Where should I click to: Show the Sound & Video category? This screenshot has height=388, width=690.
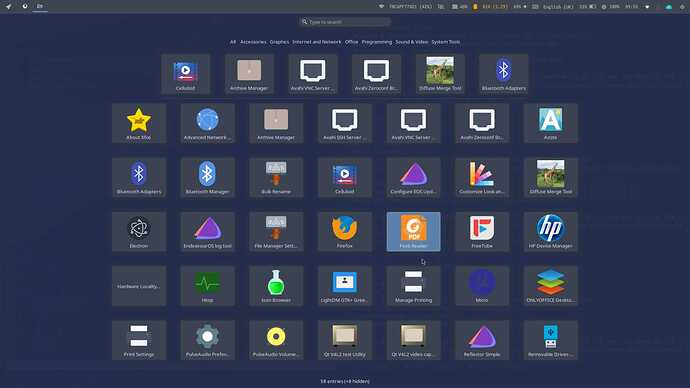pos(411,42)
